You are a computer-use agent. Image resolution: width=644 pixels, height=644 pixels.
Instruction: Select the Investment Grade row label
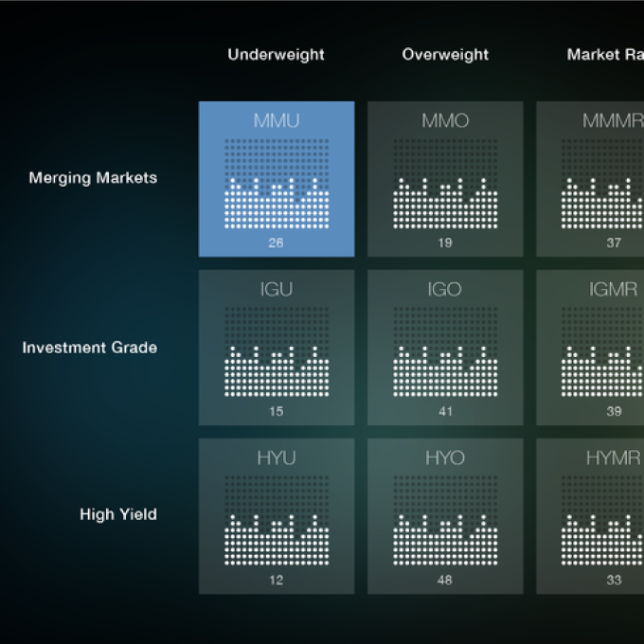90,348
